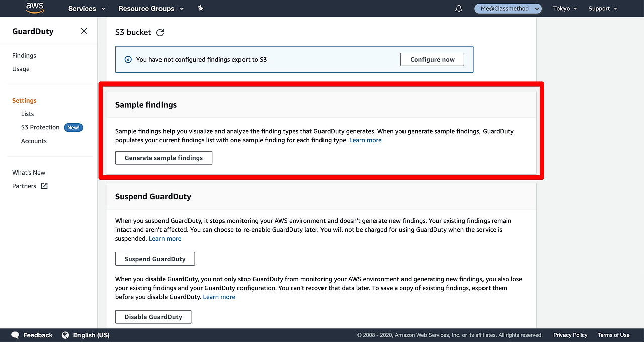Open the Support dropdown

[603, 9]
